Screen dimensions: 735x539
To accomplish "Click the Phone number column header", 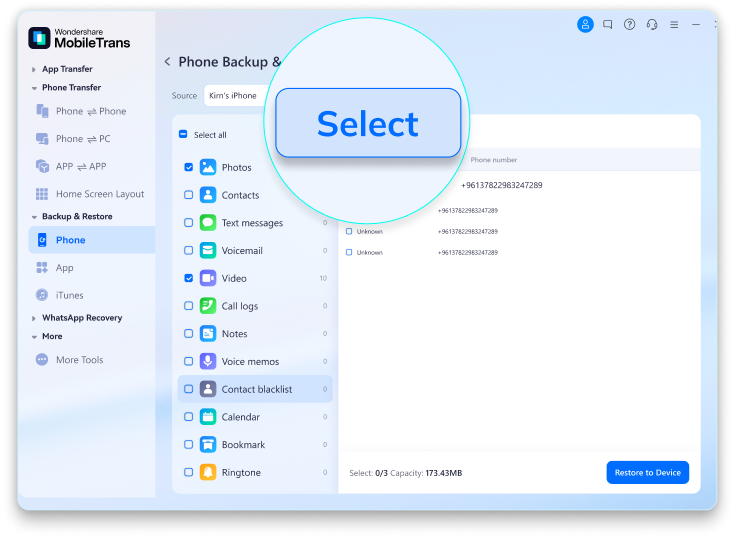I will click(494, 160).
